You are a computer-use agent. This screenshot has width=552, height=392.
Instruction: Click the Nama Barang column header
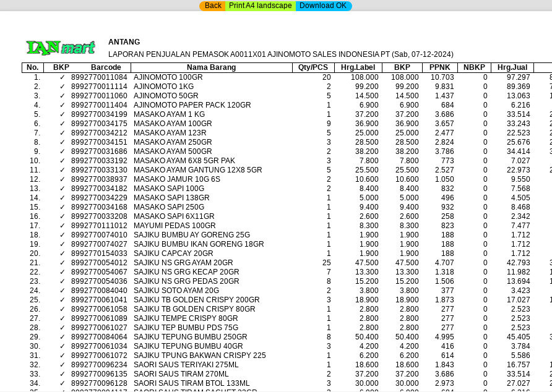tap(211, 67)
